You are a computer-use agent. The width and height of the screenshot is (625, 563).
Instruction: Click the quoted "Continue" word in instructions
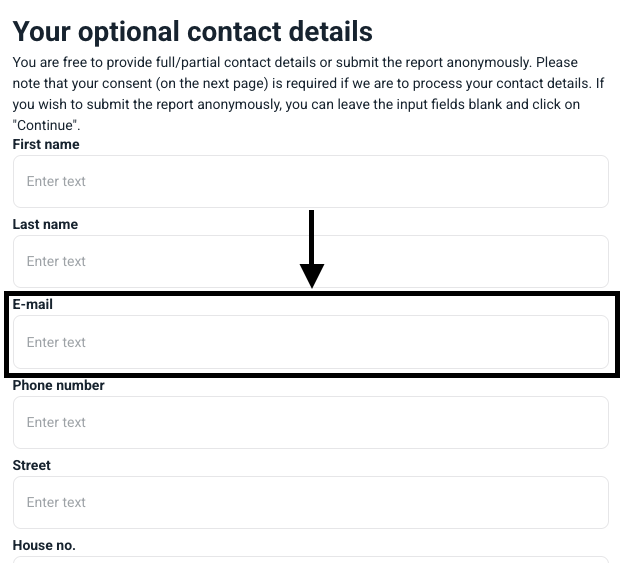point(46,125)
